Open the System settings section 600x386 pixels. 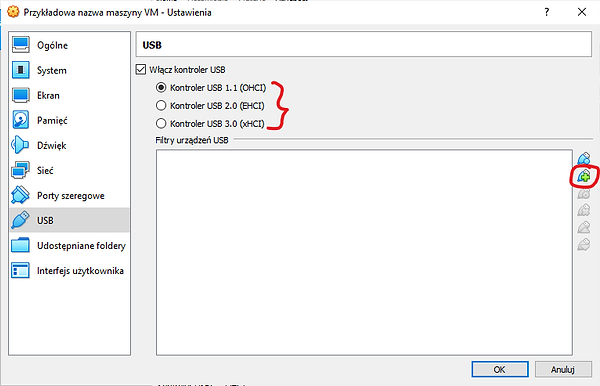[x=69, y=70]
